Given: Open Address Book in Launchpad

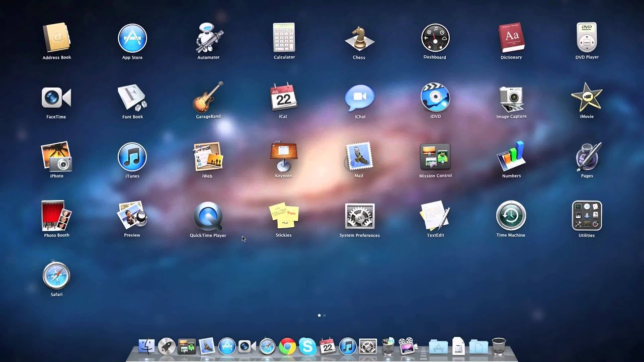Looking at the screenshot, I should [x=56, y=38].
